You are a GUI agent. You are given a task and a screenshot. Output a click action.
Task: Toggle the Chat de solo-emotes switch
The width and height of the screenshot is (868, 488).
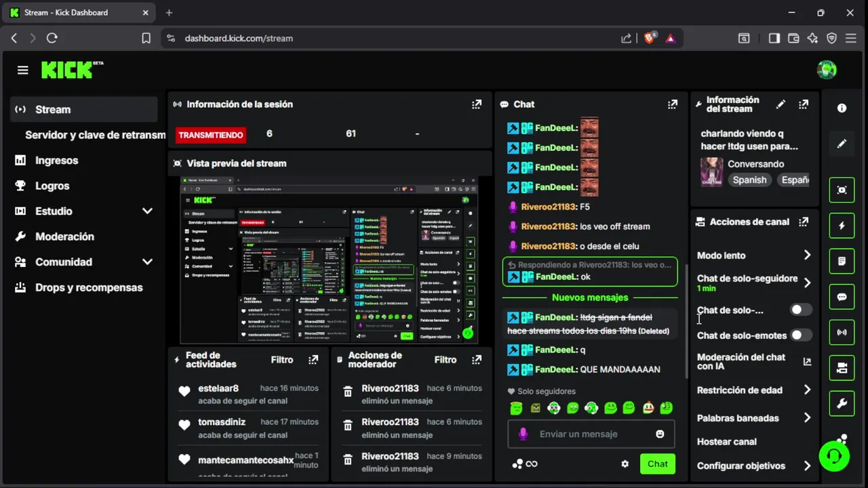click(801, 335)
